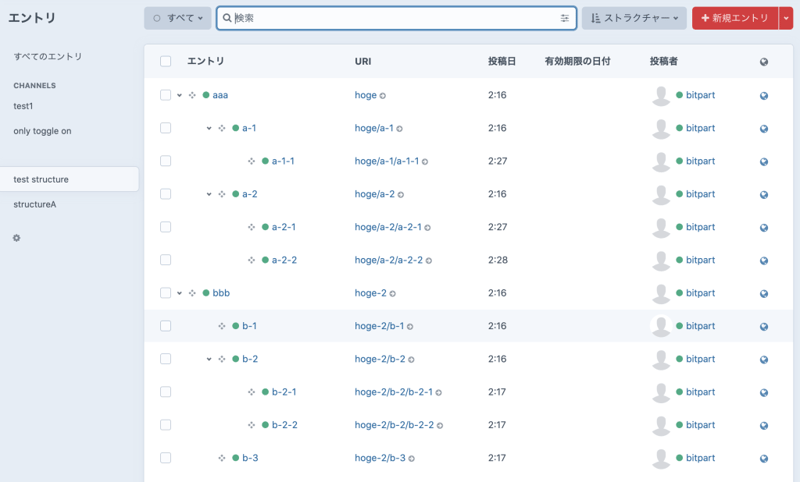Viewport: 800px width, 482px height.
Task: Collapse the aaa entry tree
Action: 179,96
